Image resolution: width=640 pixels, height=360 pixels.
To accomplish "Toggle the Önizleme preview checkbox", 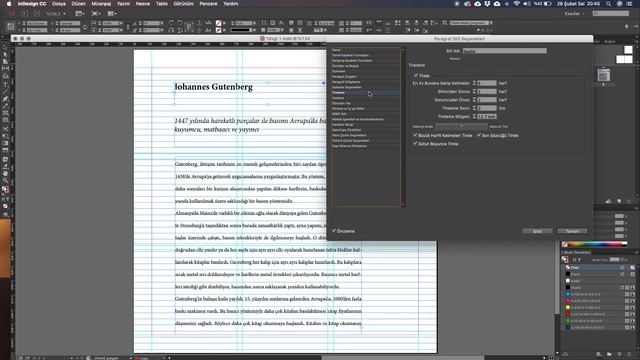I will click(x=334, y=231).
